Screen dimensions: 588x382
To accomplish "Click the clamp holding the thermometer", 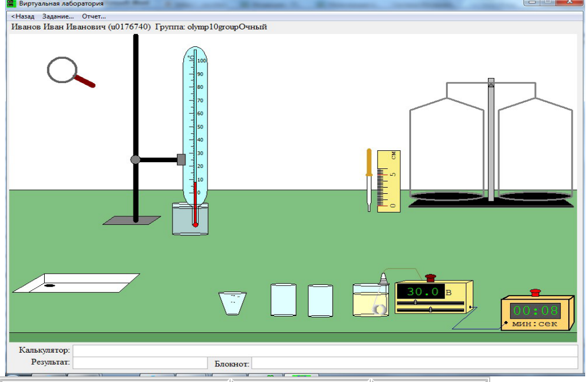I will coord(181,160).
